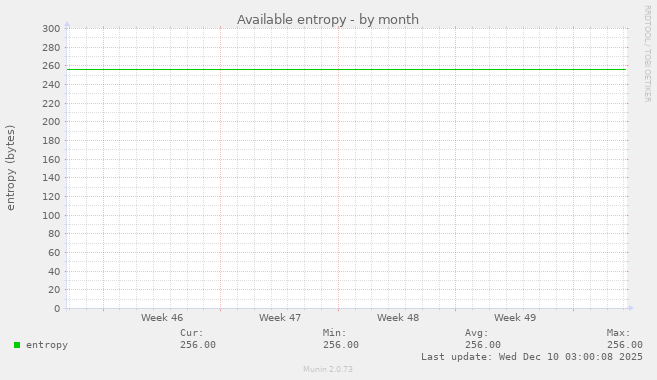Click the 'Last update' timestamp text
The image size is (657, 380).
pos(532,357)
